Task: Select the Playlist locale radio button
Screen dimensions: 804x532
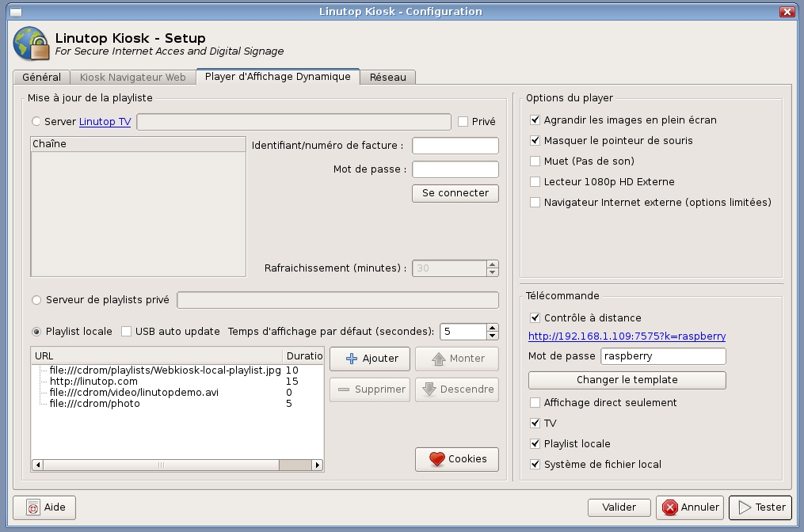Action: tap(36, 332)
